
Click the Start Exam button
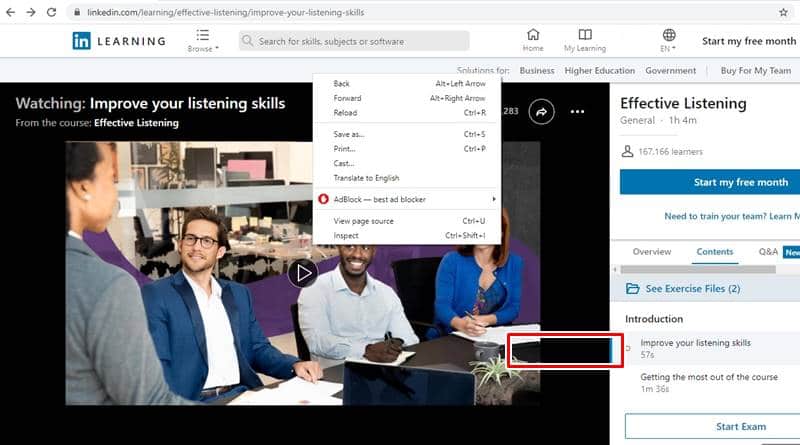point(712,426)
